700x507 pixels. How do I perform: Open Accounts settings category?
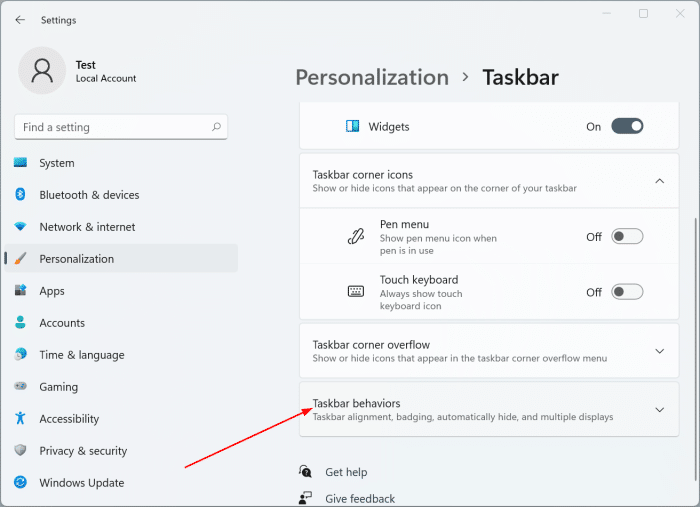click(x=121, y=323)
